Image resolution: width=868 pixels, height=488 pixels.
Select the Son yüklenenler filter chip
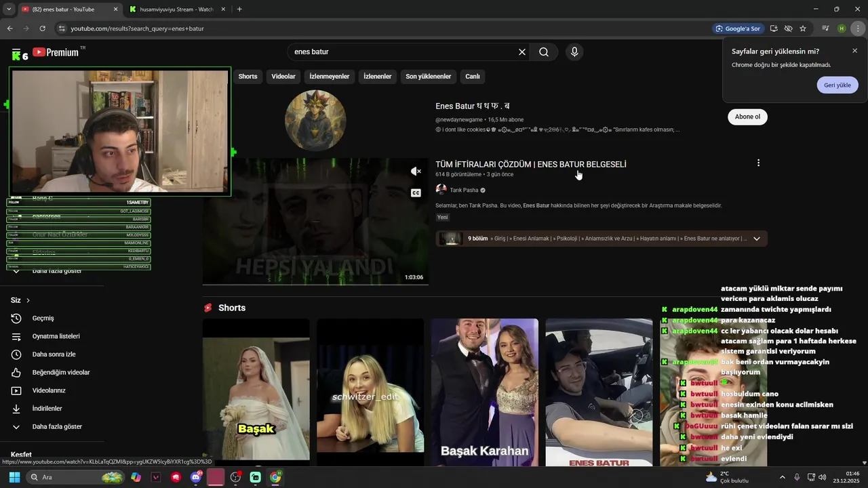(429, 77)
